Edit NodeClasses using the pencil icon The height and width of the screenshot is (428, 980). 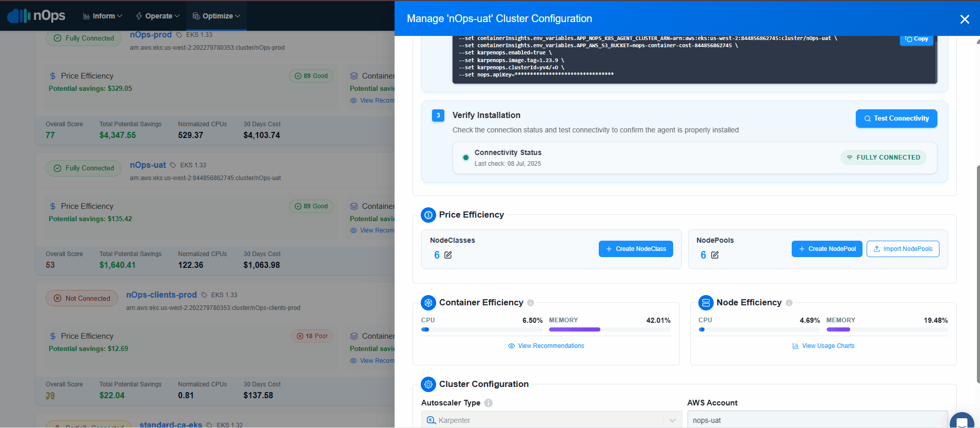[448, 255]
